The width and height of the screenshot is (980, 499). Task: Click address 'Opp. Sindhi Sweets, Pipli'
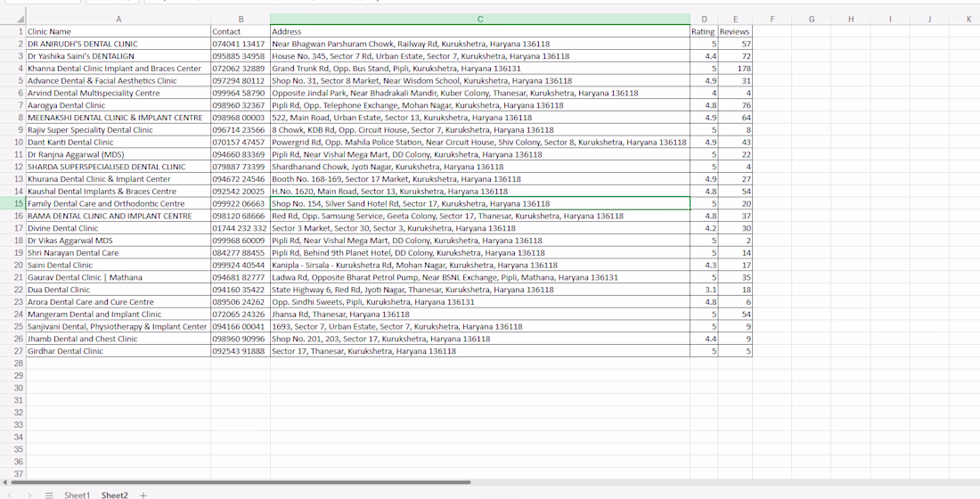(480, 302)
